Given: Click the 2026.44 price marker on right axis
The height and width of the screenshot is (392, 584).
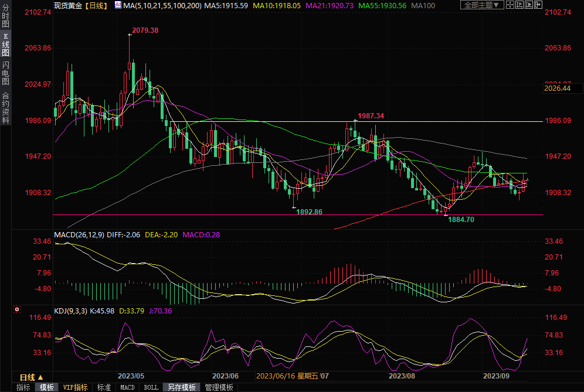Looking at the screenshot, I should click(557, 88).
